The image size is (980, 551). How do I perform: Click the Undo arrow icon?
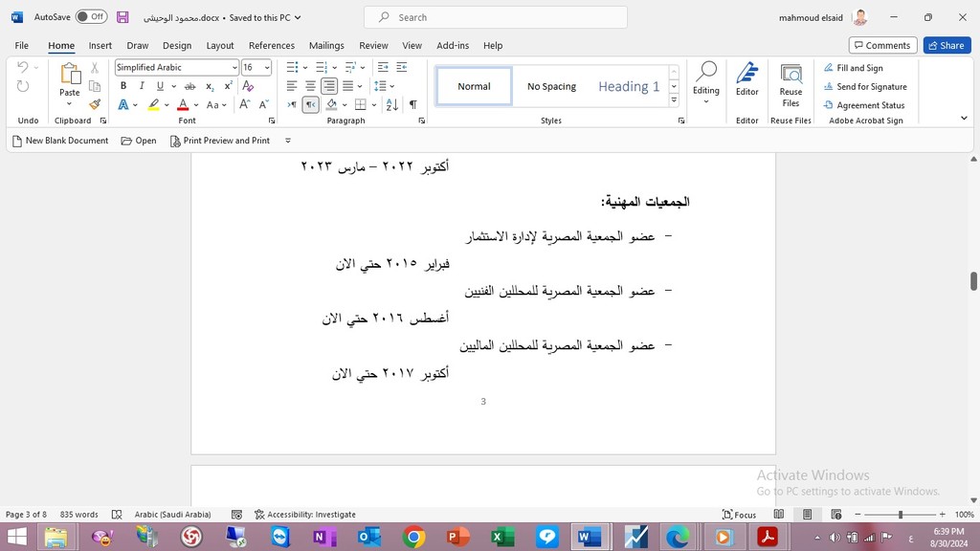pos(23,67)
